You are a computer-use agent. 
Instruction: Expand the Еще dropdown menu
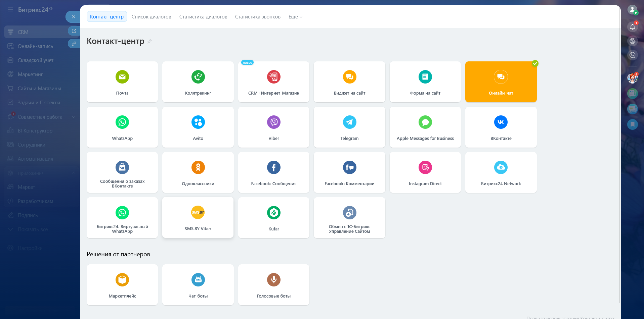click(295, 17)
